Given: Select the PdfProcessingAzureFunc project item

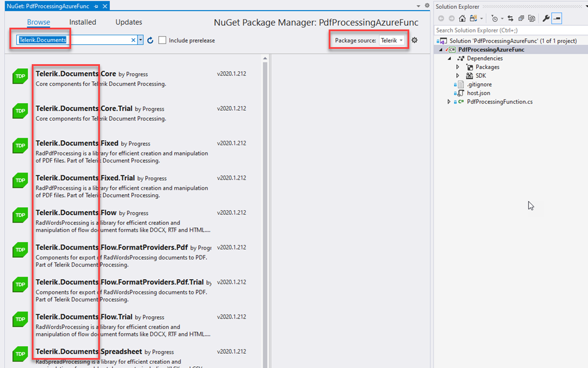Looking at the screenshot, I should [491, 49].
